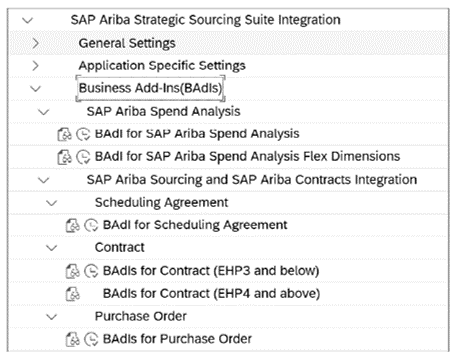Select SAP Ariba Strategic Sourcing Suite Integration

pos(205,20)
